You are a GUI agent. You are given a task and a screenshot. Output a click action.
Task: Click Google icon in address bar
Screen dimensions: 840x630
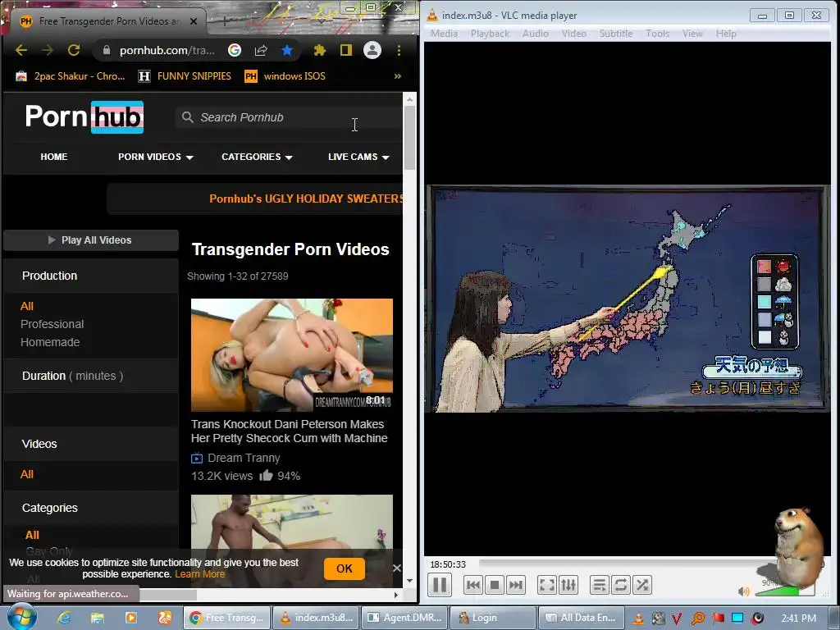[x=235, y=50]
